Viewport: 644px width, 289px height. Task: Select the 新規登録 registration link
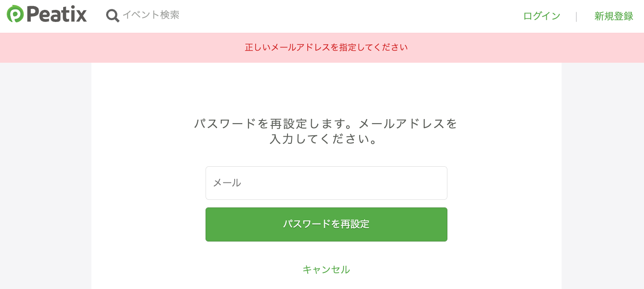coord(614,16)
